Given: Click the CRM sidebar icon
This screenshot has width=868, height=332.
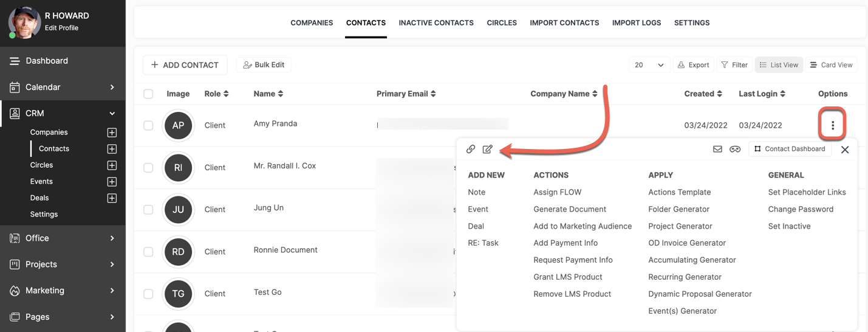Looking at the screenshot, I should (15, 113).
